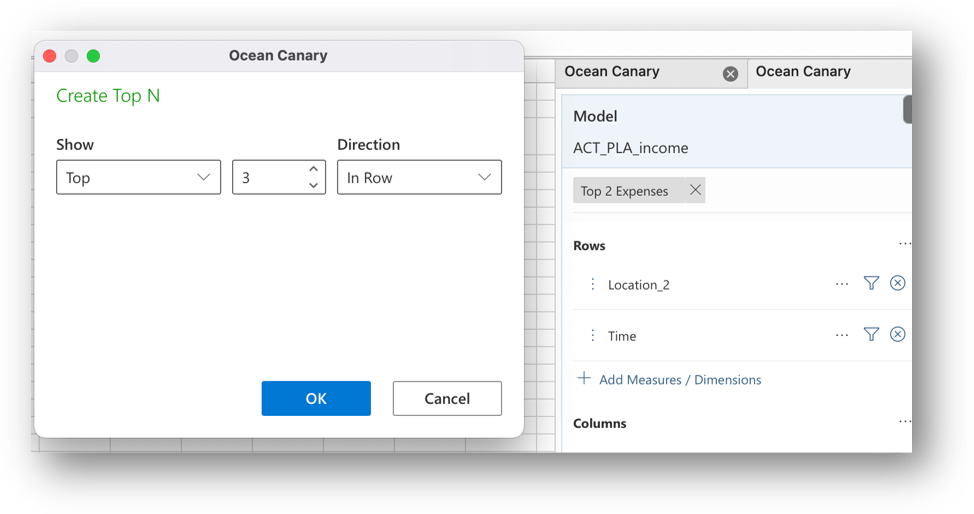
Task: Increase the Top N value stepper
Action: (x=313, y=169)
